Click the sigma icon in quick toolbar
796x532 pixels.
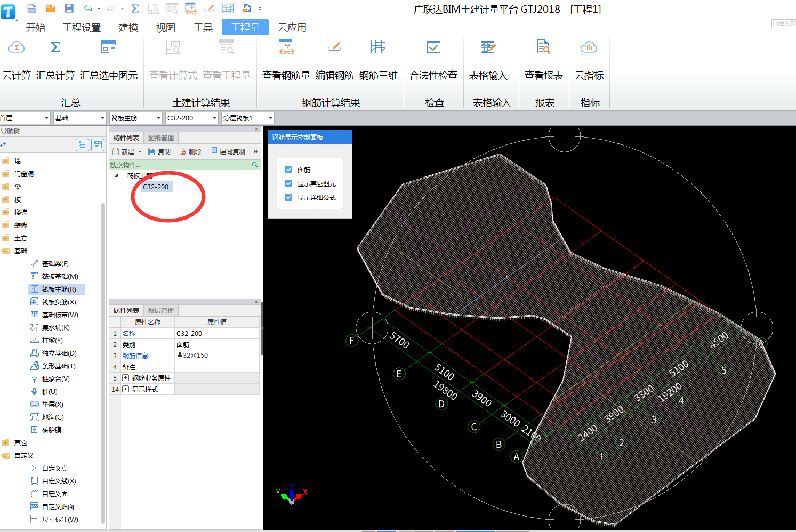click(135, 9)
